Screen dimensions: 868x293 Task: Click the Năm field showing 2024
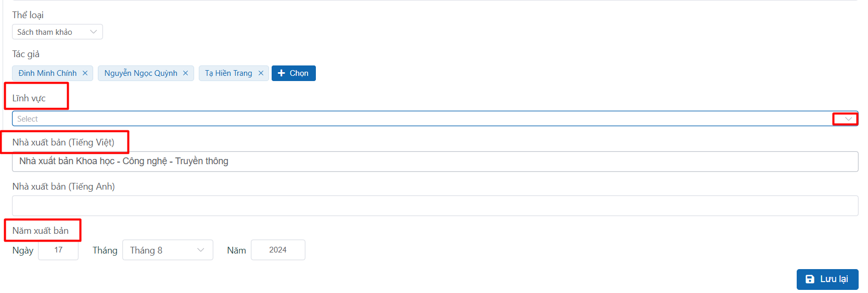click(278, 250)
